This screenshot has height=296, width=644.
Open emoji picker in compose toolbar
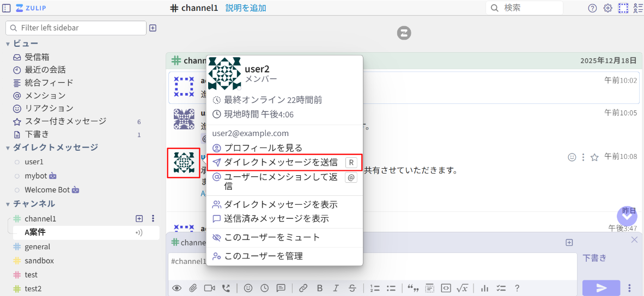point(248,288)
